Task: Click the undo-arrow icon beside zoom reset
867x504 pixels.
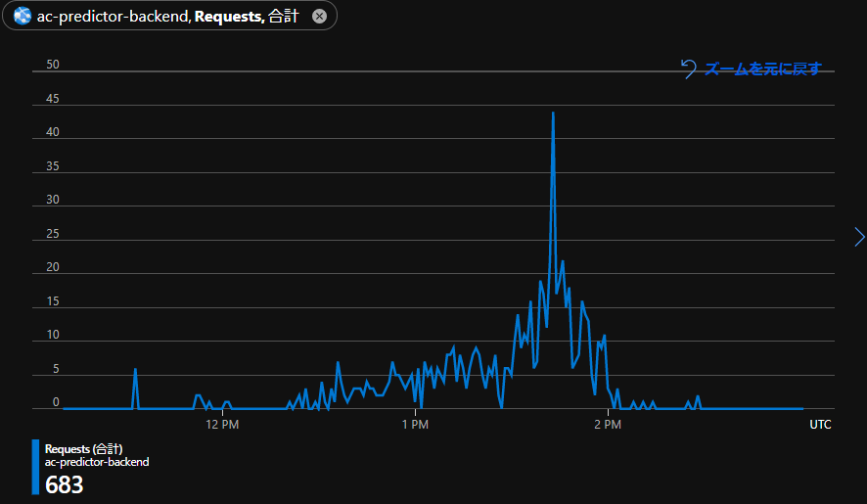Action: pyautogui.click(x=689, y=69)
